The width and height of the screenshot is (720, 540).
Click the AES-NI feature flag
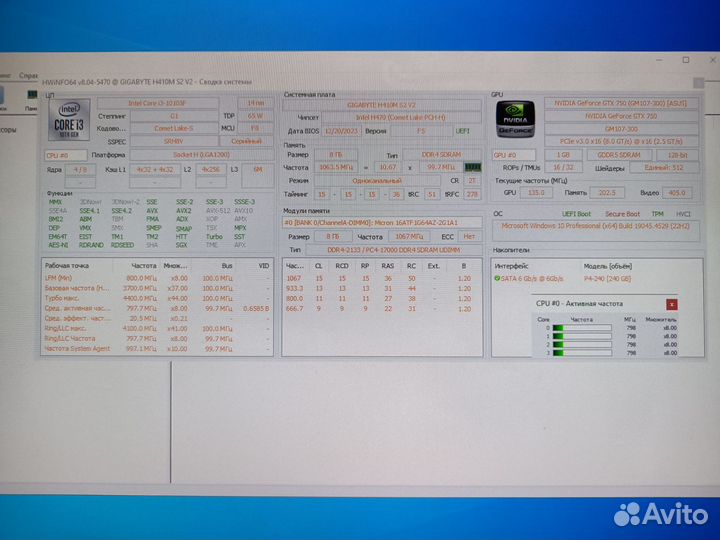(58, 245)
